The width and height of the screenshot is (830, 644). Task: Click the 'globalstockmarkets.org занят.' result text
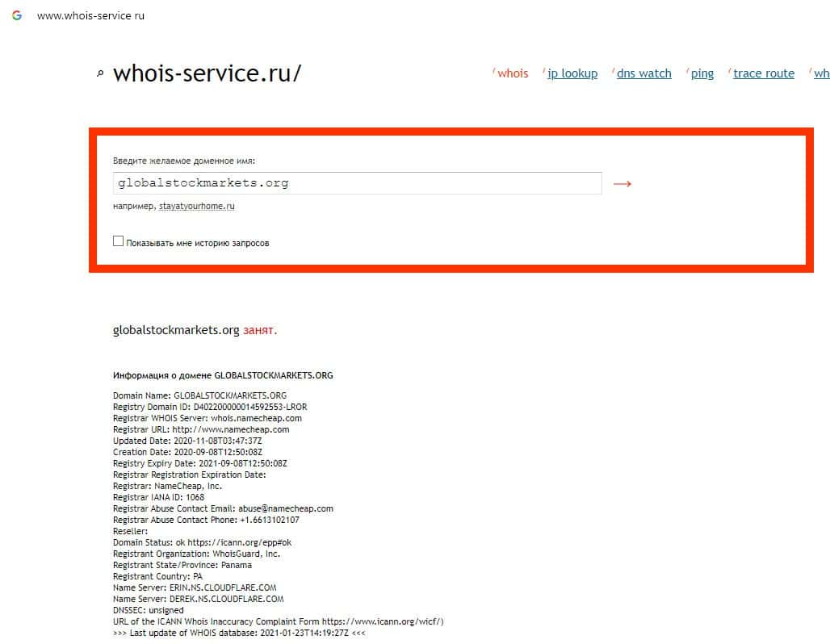pyautogui.click(x=195, y=330)
